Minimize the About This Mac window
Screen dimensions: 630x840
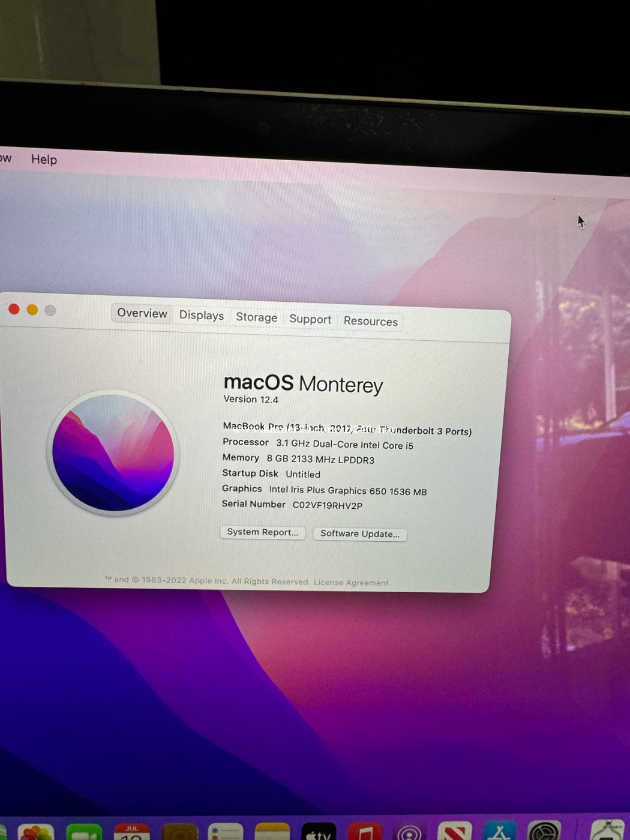point(32,310)
